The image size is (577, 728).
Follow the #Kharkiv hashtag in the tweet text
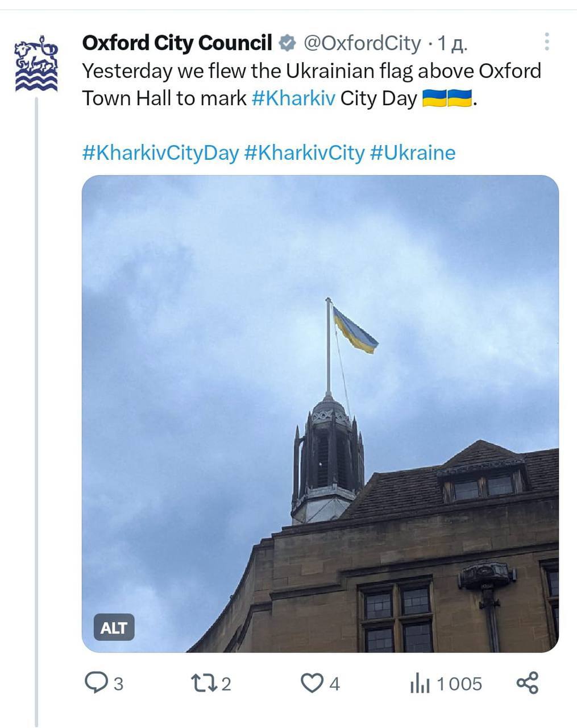click(x=293, y=98)
